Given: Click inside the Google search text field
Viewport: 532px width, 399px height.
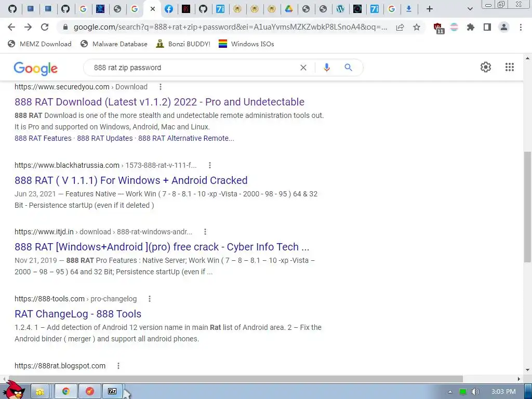Looking at the screenshot, I should [193, 68].
